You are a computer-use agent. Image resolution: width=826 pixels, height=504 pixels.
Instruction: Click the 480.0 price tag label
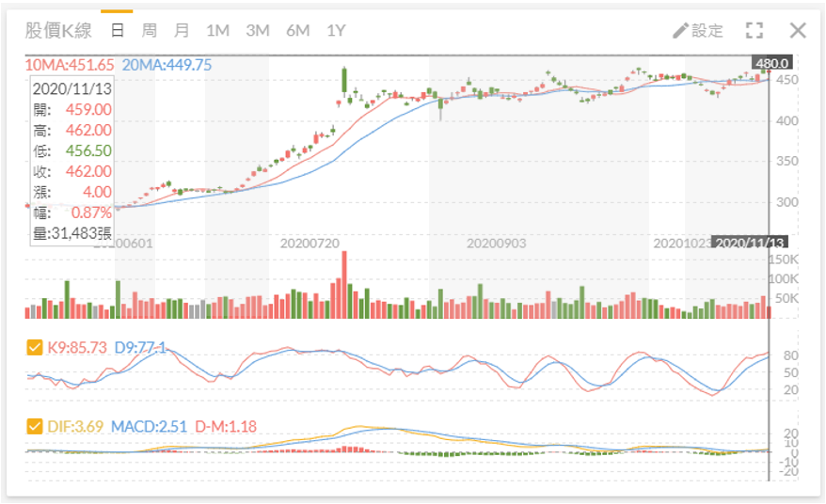(x=771, y=63)
